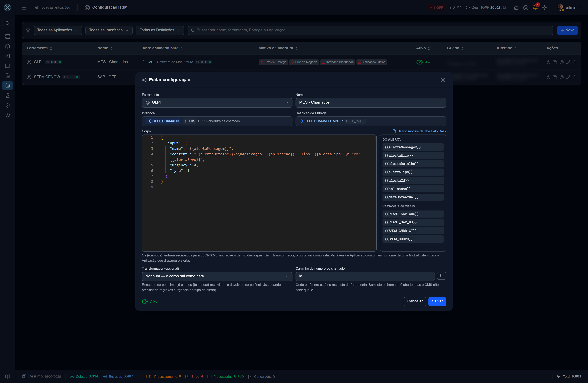Expand the Ferramenta GLPI dropdown
This screenshot has width=588, height=383.
point(217,103)
